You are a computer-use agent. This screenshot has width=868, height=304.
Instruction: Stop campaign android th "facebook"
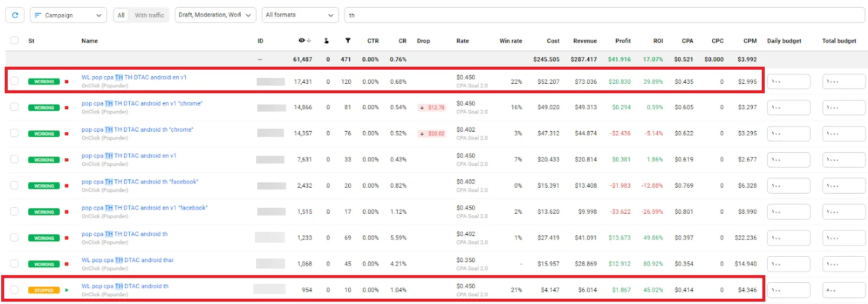(x=67, y=186)
